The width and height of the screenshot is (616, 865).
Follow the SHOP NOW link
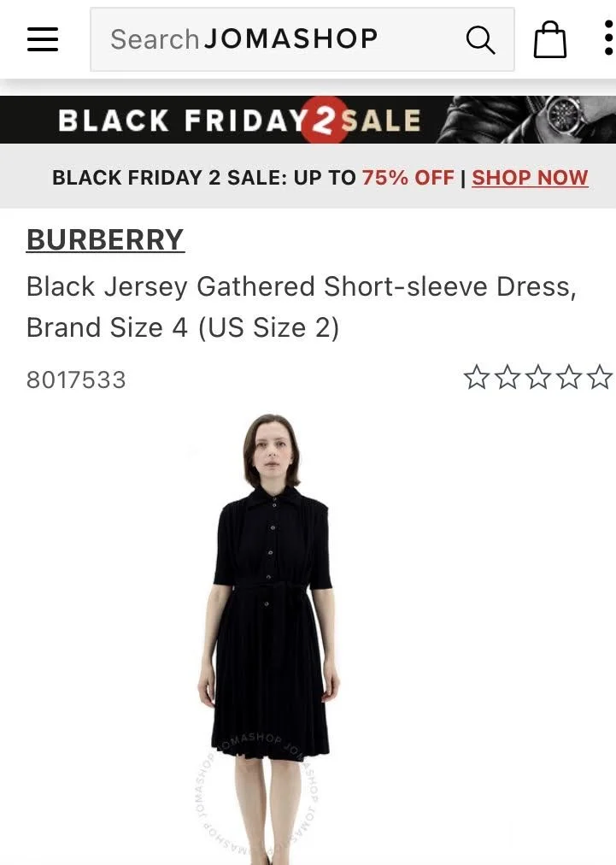[x=530, y=178]
